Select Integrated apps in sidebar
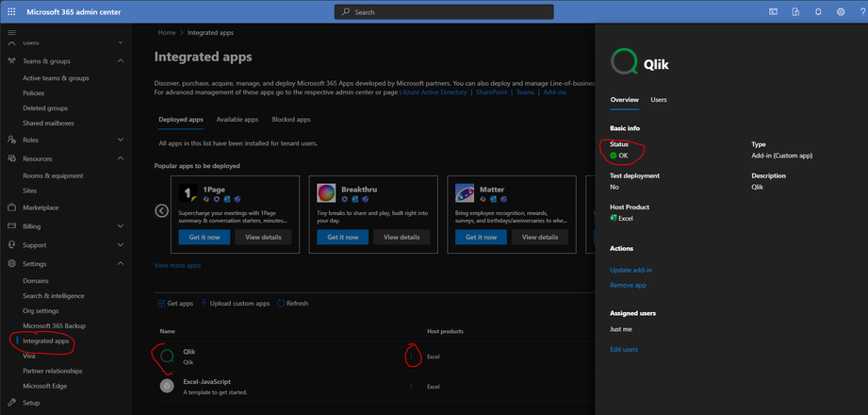Image resolution: width=868 pixels, height=415 pixels. (x=46, y=341)
